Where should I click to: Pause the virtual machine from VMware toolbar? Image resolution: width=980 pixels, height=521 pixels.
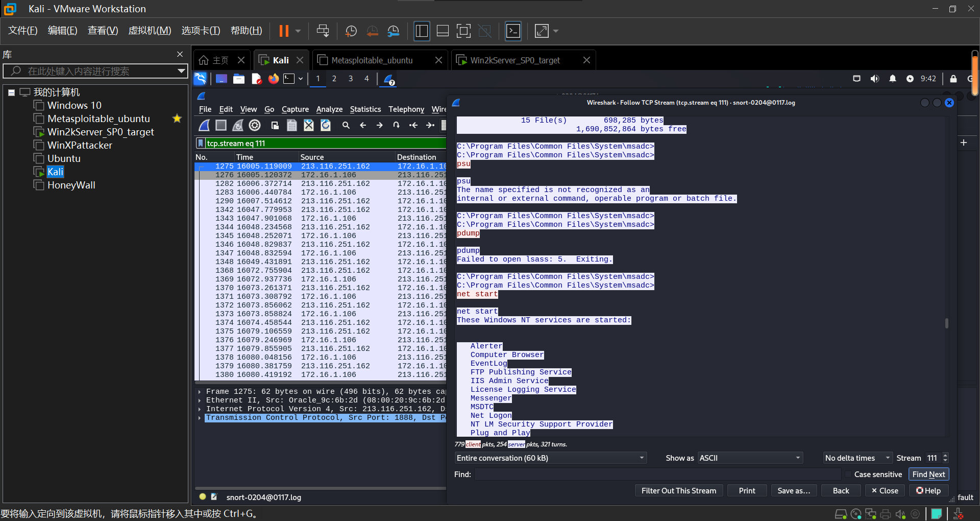click(284, 31)
